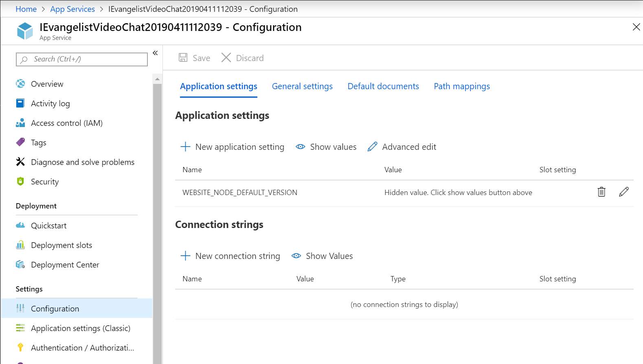Close the Configuration blade

(x=636, y=27)
